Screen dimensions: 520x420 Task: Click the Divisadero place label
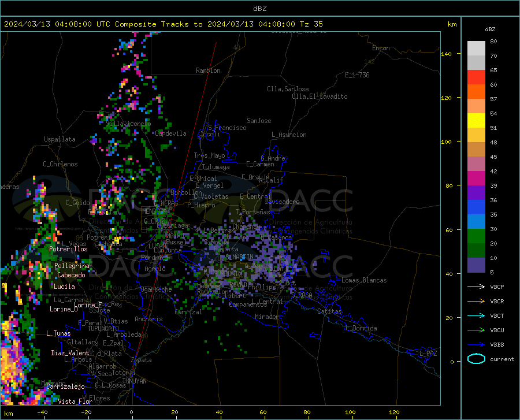coord(282,202)
